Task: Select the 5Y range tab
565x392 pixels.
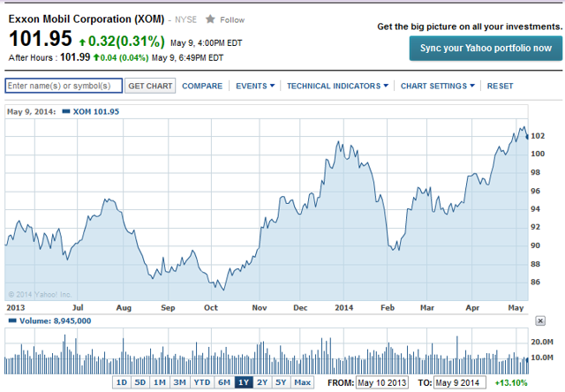Action: tap(281, 382)
